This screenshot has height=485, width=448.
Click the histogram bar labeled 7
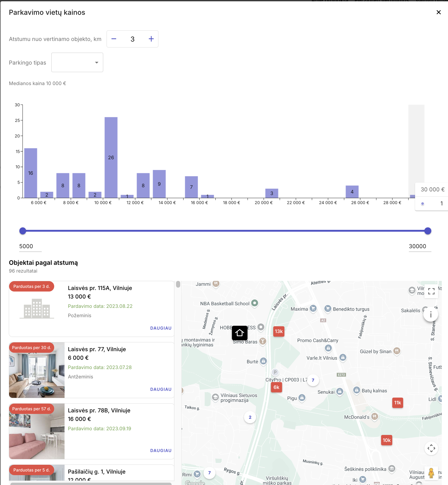click(191, 187)
